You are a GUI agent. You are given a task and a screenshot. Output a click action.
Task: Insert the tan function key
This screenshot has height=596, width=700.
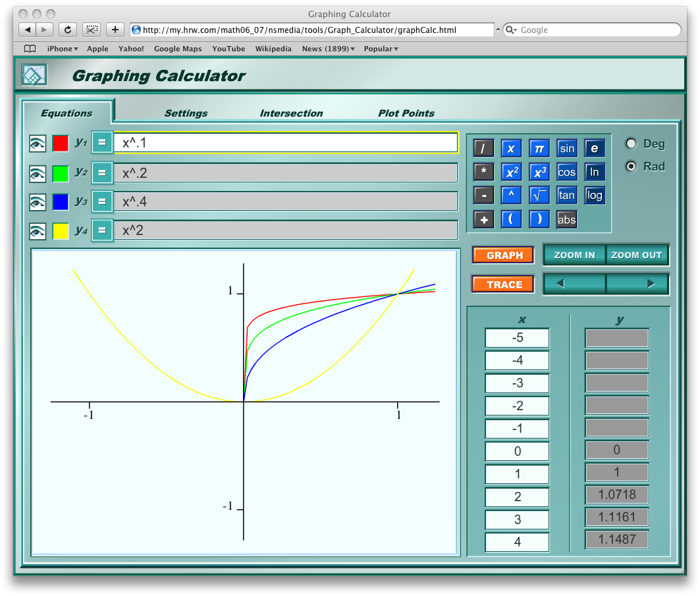pos(567,195)
